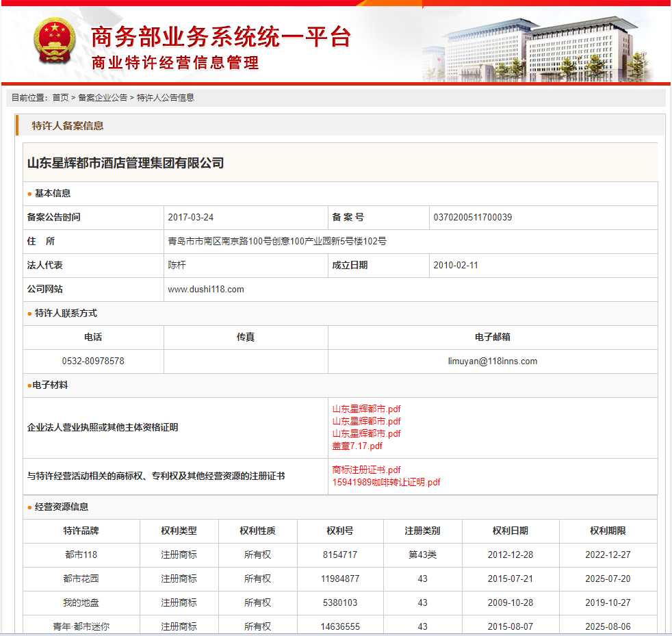This screenshot has height=636, width=672.
Task: Click expiry date 2019-10-27
Action: (x=608, y=603)
